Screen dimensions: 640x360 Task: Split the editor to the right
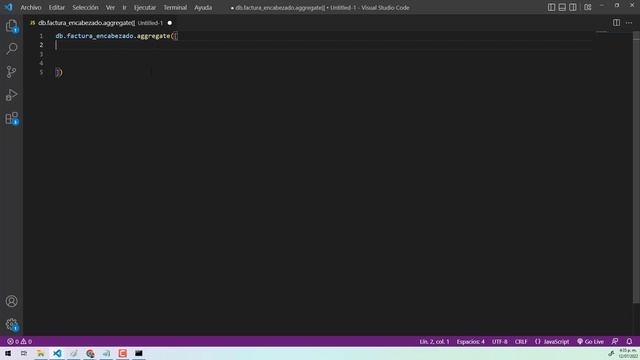(x=616, y=23)
